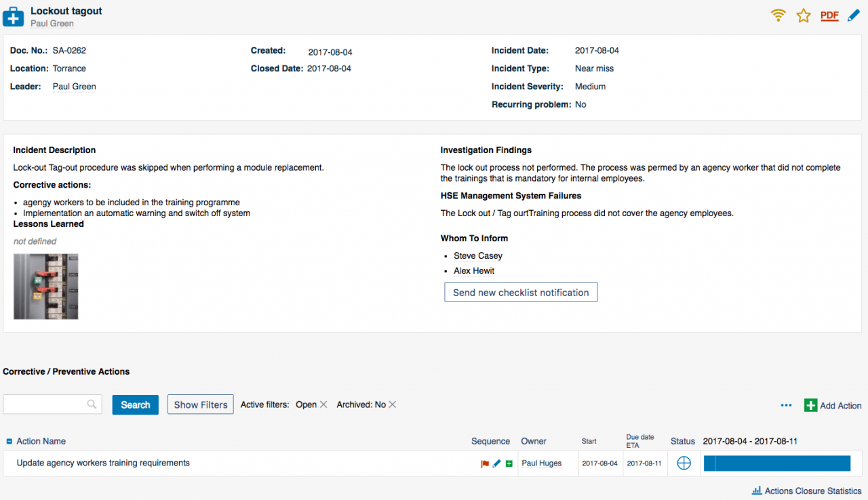
Task: Collapse the Action Name list with minus icon
Action: click(9, 441)
